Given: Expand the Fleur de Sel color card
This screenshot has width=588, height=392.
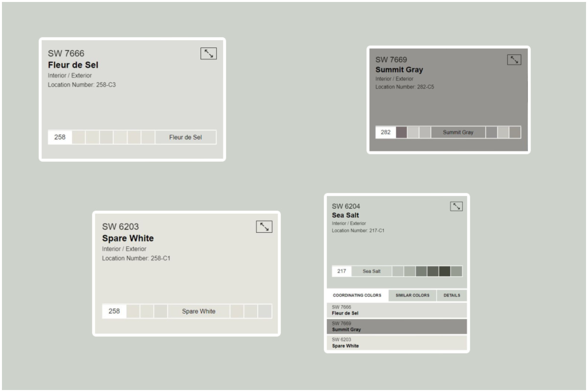Looking at the screenshot, I should (209, 53).
